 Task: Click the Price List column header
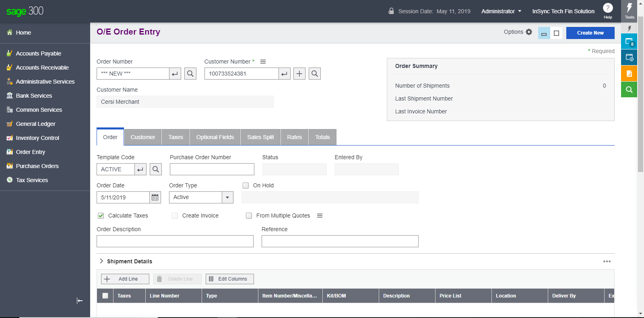click(463, 295)
